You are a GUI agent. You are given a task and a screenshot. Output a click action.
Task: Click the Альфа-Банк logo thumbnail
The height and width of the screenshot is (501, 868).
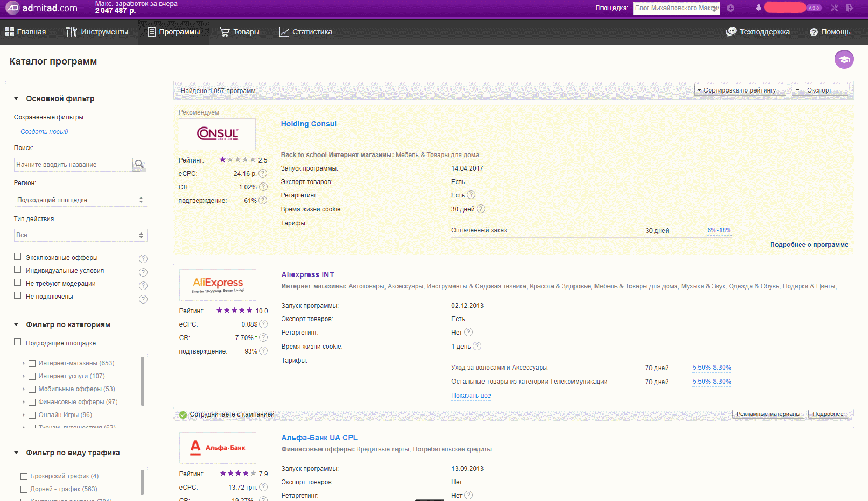[218, 448]
